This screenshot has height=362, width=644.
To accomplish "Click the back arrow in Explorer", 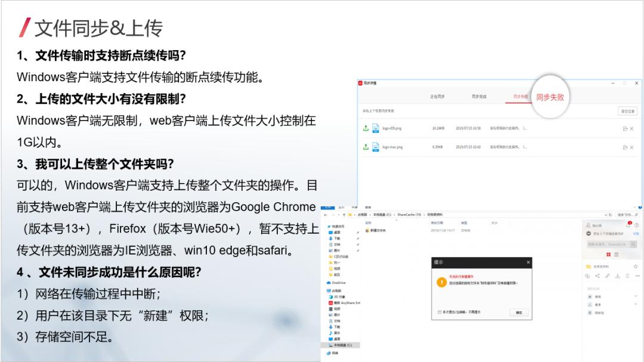I will click(326, 215).
